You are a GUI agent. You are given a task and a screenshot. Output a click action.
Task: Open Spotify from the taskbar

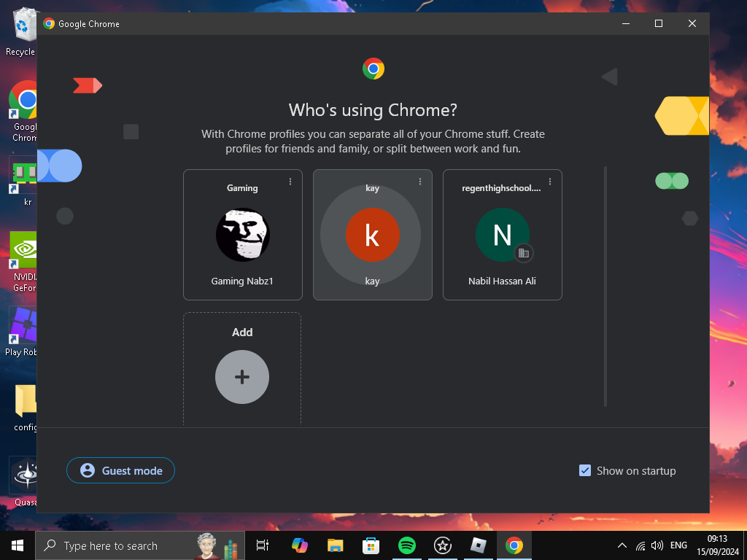407,545
